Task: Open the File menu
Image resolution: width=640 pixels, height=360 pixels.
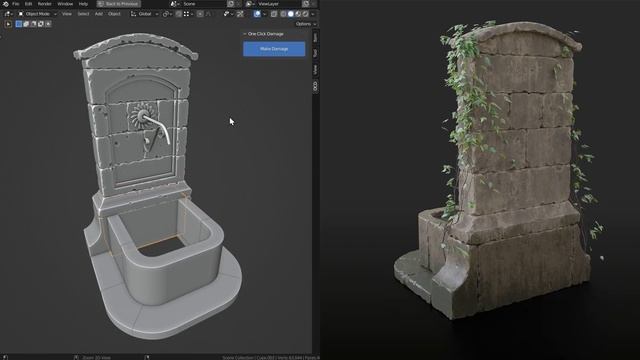Action: (x=16, y=4)
